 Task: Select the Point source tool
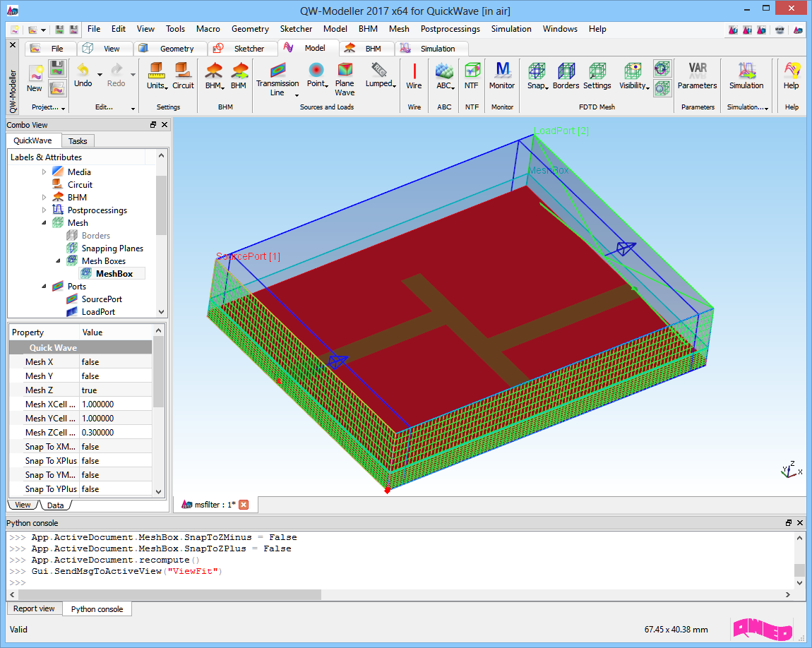[x=316, y=69]
